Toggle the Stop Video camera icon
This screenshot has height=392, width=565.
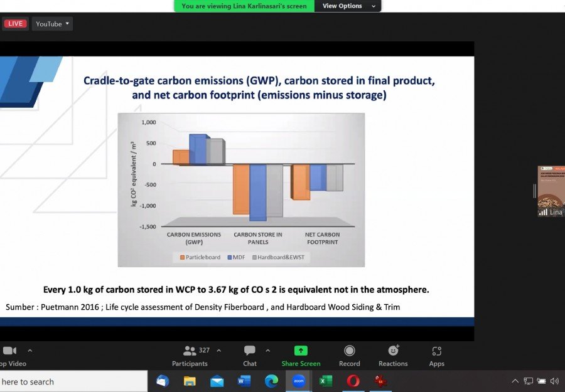(9, 351)
